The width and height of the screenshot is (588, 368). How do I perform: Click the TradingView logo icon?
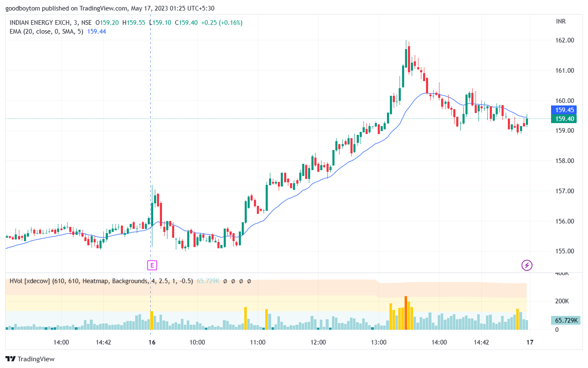point(10,359)
